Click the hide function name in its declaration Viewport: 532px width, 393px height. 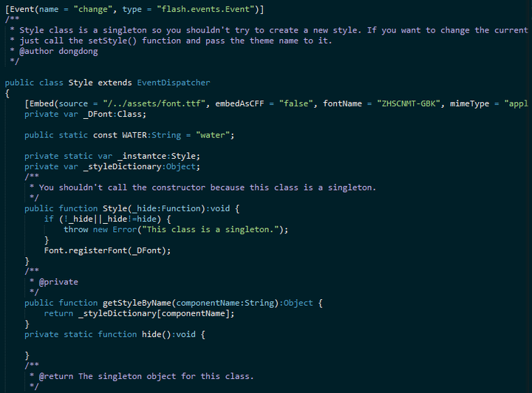coord(151,334)
